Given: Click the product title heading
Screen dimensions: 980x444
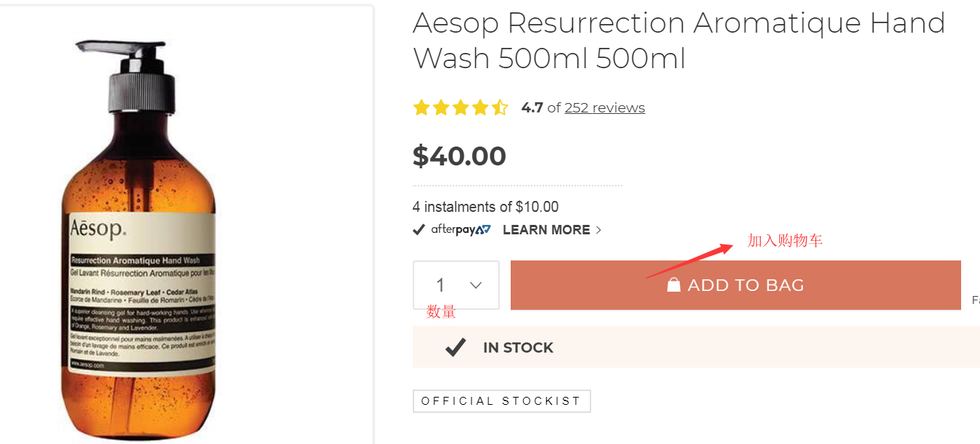Looking at the screenshot, I should click(x=678, y=41).
